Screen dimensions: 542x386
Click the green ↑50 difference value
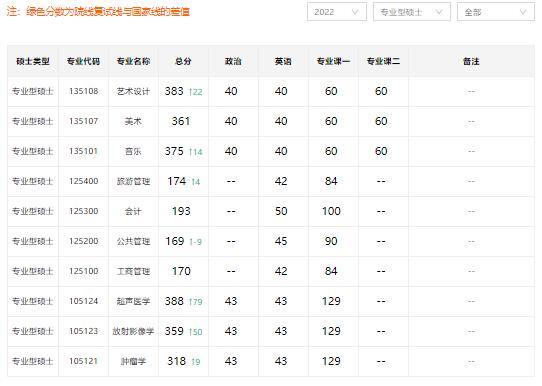(196, 332)
